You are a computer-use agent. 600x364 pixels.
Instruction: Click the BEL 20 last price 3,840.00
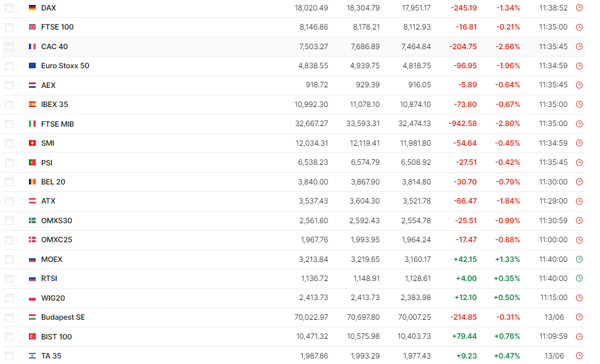313,182
